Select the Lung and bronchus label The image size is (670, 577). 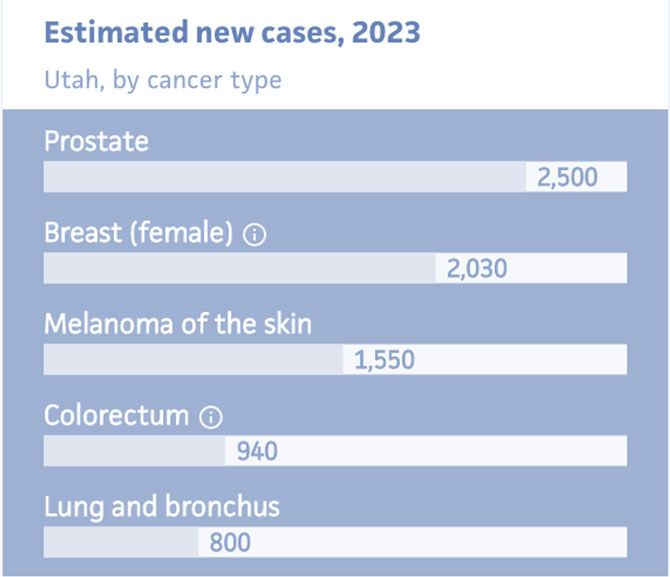click(x=162, y=507)
